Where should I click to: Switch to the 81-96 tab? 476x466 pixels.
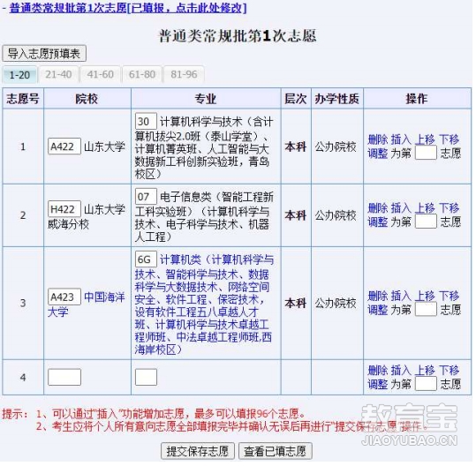(x=184, y=74)
